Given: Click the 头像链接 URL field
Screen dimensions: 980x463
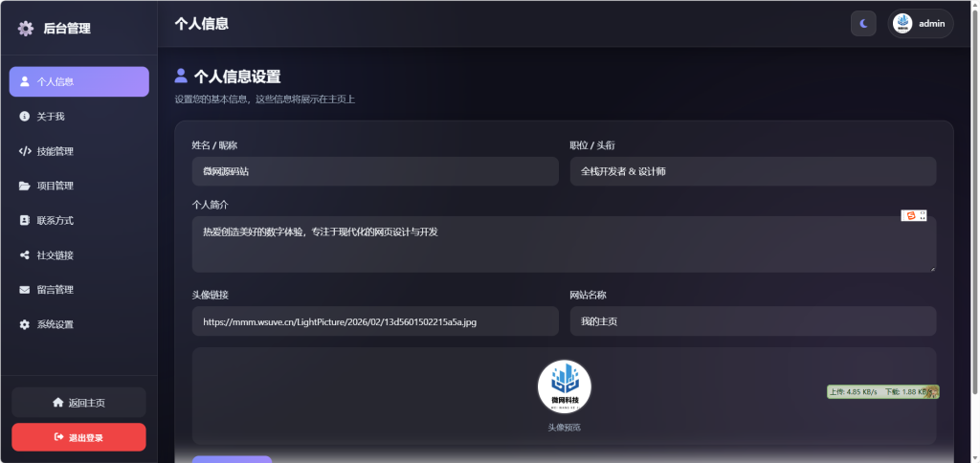Looking at the screenshot, I should pos(375,321).
